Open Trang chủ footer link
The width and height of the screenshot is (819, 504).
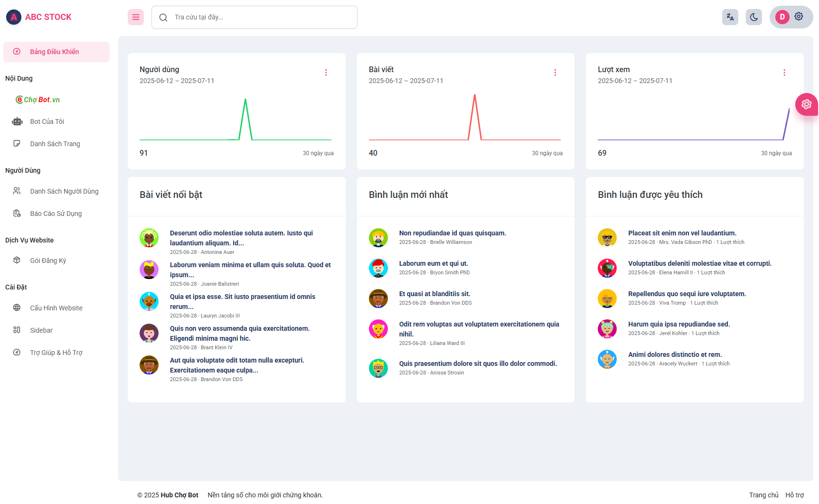point(763,495)
